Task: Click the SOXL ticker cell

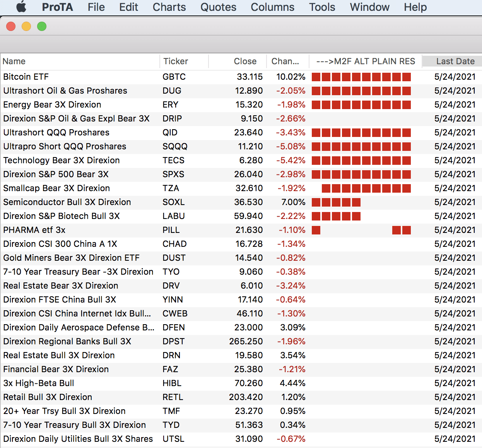Action: click(174, 202)
